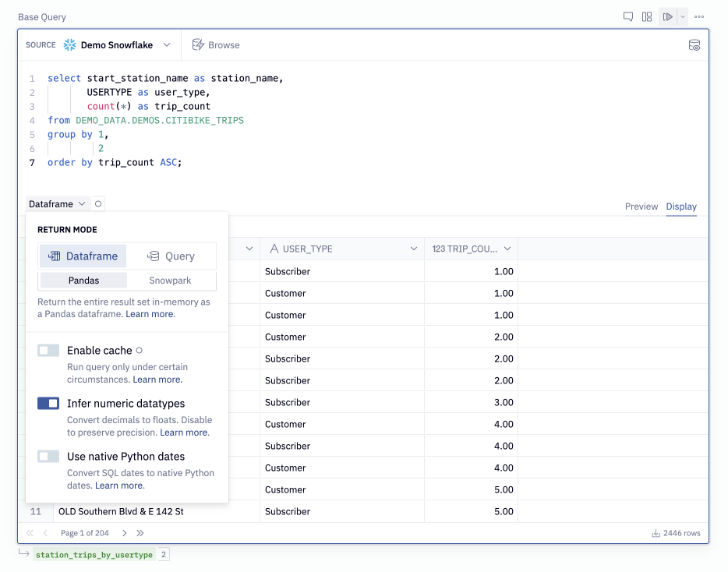Go to previous results page
The width and height of the screenshot is (728, 572).
pyautogui.click(x=45, y=533)
